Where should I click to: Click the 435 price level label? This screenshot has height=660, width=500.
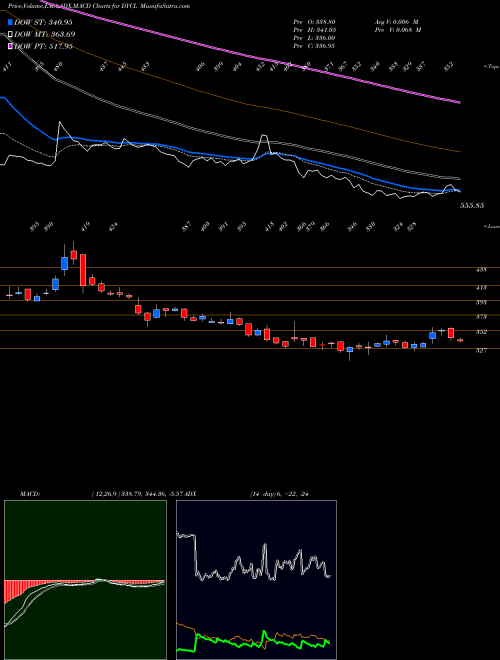click(481, 270)
